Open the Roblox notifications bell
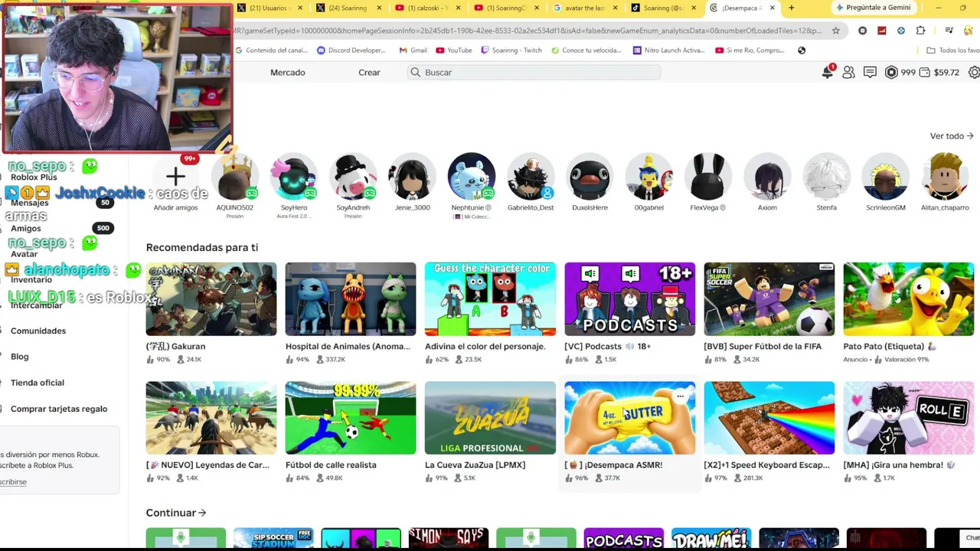The height and width of the screenshot is (551, 980). click(828, 72)
